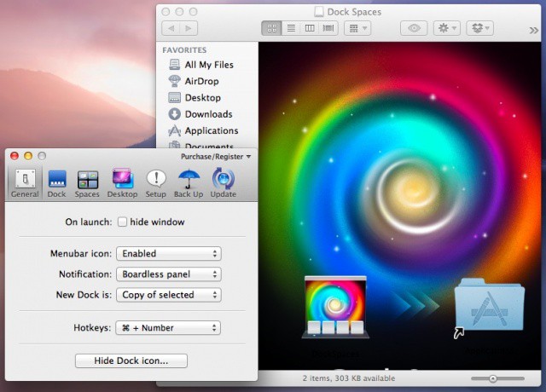Expand the New Dock is dropdown
The image size is (546, 392).
click(x=169, y=295)
